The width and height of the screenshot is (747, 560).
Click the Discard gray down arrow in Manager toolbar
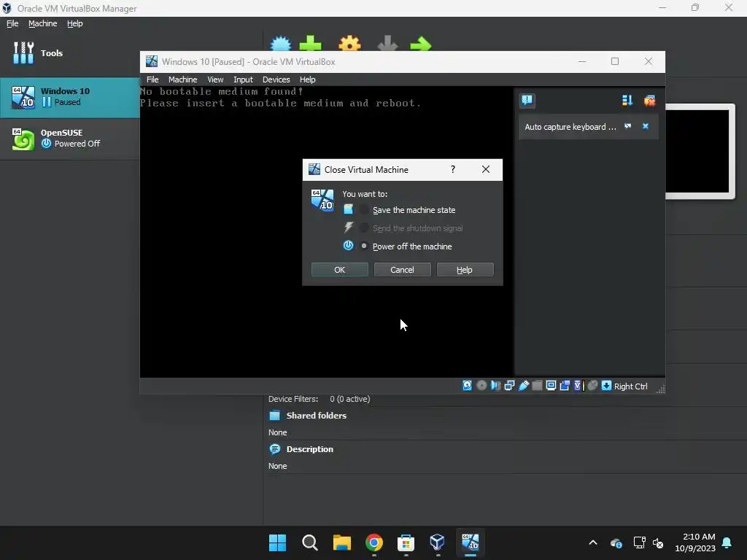[387, 44]
